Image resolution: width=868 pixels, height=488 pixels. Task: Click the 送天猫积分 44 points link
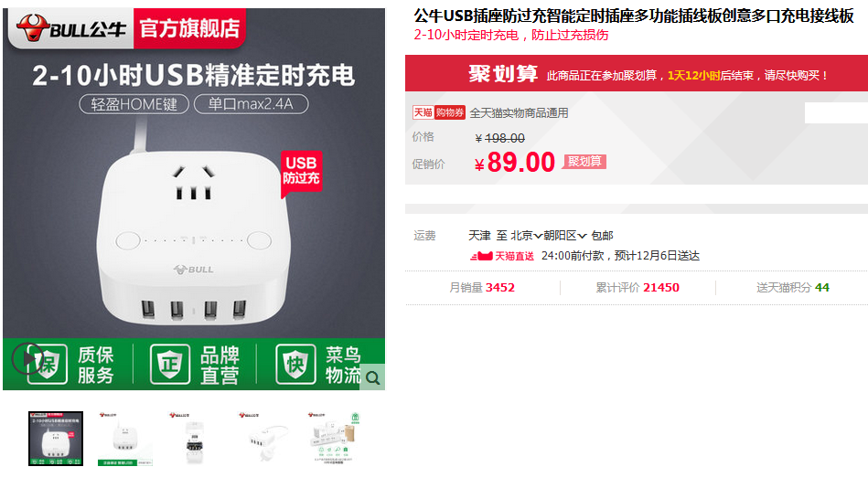point(793,288)
